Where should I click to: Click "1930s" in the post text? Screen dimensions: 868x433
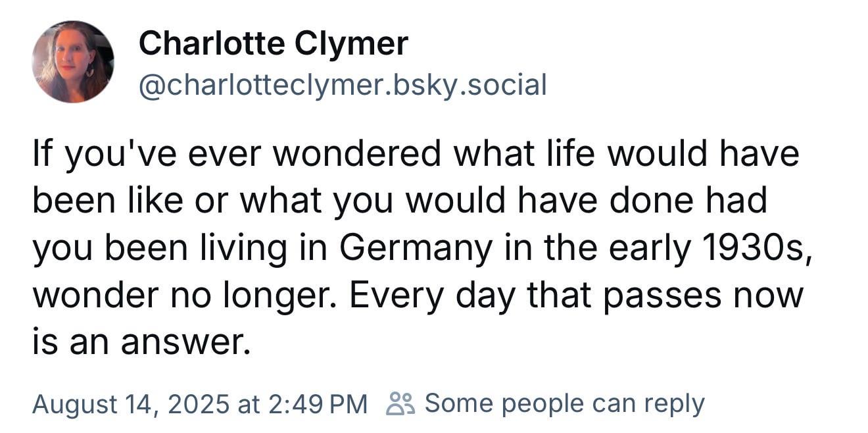754,247
